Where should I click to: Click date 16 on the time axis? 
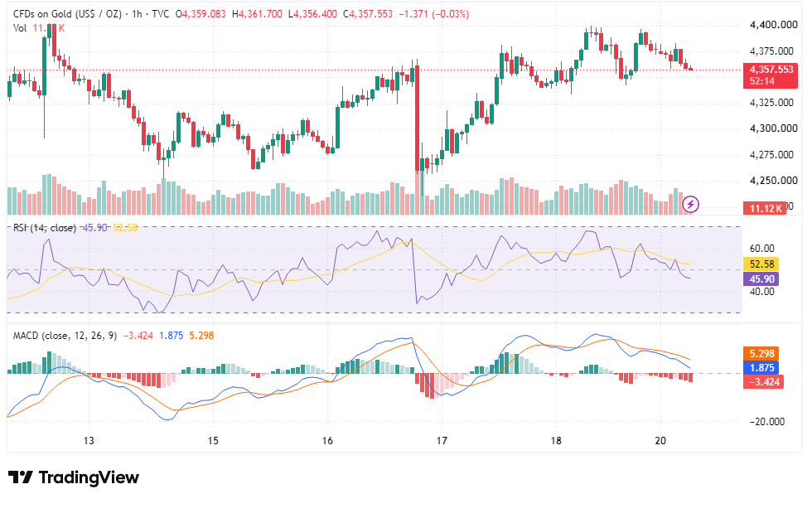(x=327, y=441)
